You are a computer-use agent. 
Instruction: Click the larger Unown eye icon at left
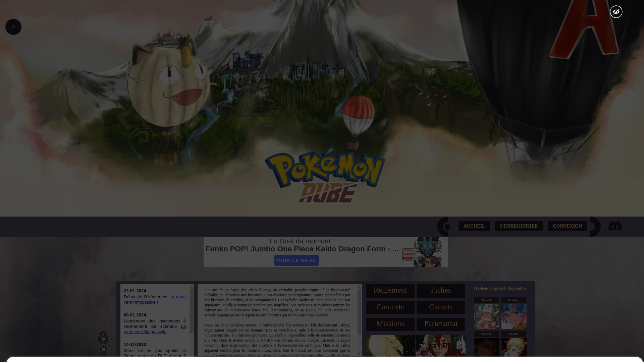[103, 338]
